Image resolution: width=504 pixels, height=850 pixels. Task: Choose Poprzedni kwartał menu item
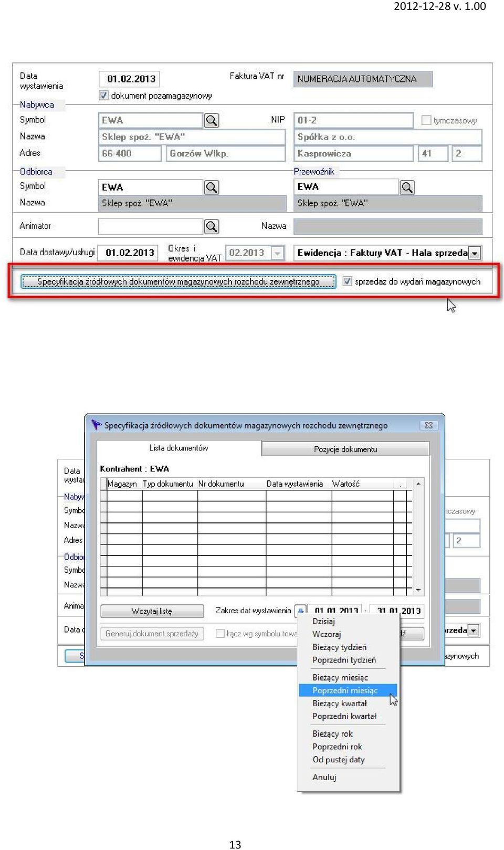coord(344,716)
